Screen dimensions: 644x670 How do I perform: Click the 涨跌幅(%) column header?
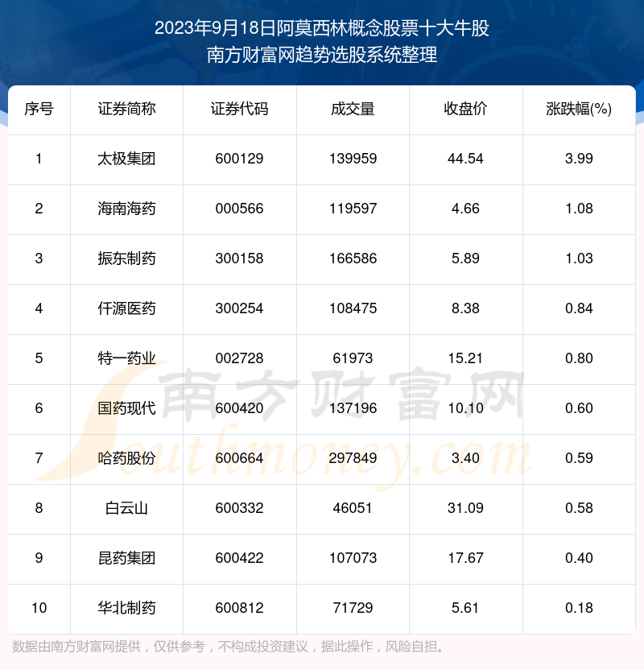(x=579, y=109)
